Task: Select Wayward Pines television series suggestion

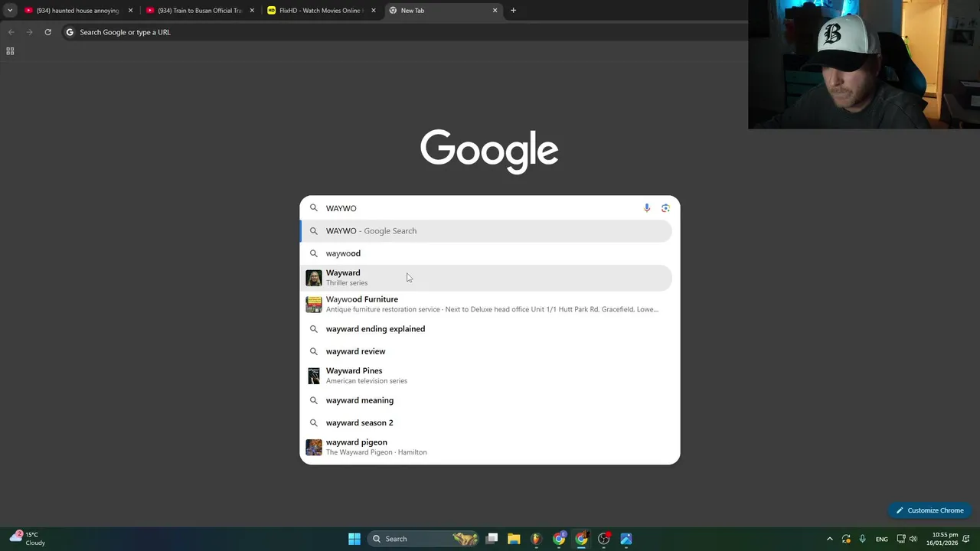Action: pos(486,376)
